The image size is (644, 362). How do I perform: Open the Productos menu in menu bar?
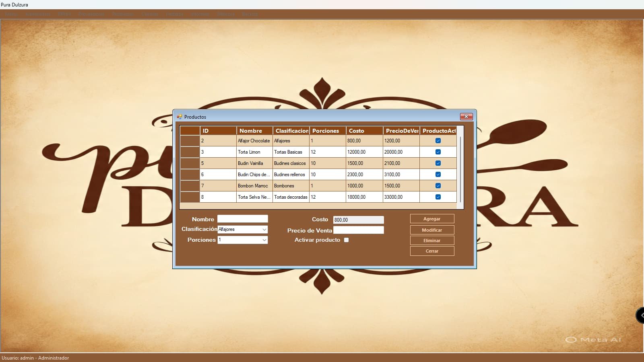[123, 14]
